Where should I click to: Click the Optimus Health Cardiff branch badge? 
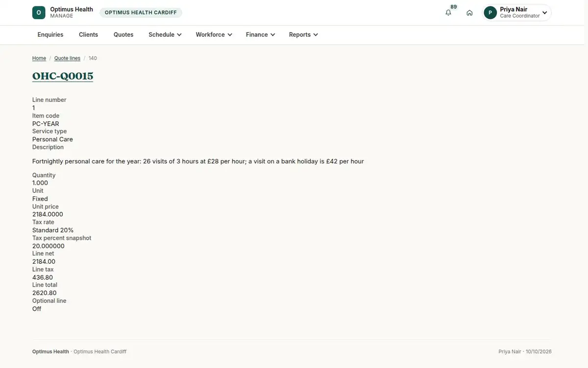point(141,13)
